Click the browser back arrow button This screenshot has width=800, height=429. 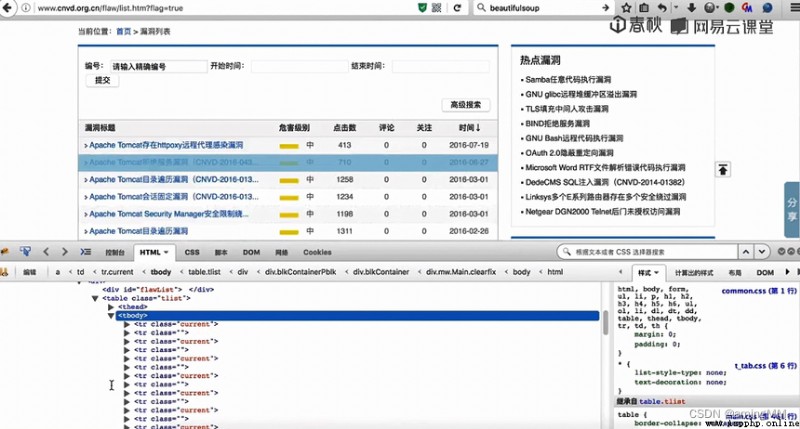(7, 8)
